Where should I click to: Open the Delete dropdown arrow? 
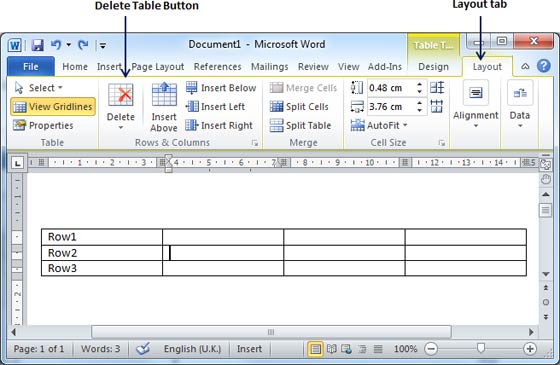[121, 128]
